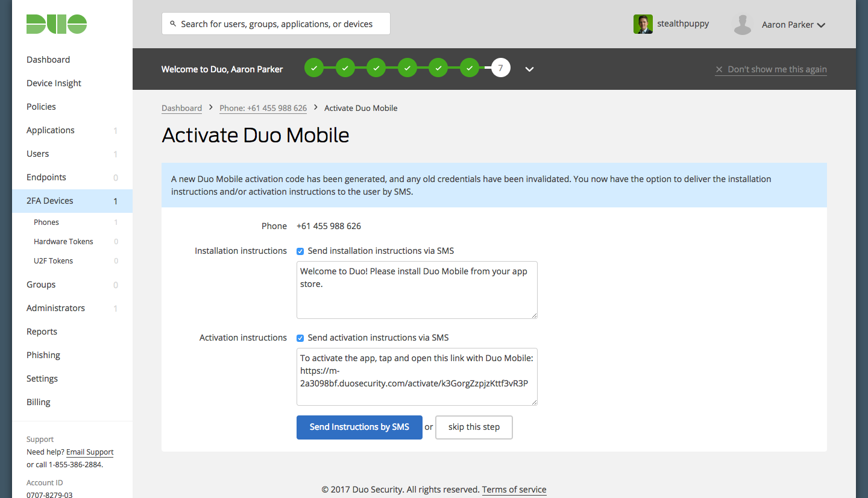Click the first green checkmark step circle

(x=314, y=68)
